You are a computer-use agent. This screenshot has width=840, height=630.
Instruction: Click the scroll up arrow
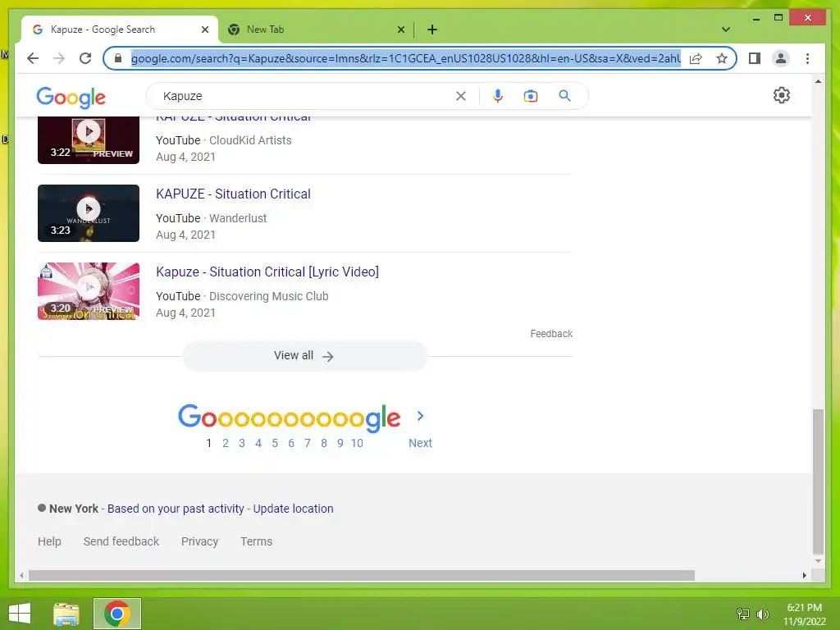(x=818, y=81)
